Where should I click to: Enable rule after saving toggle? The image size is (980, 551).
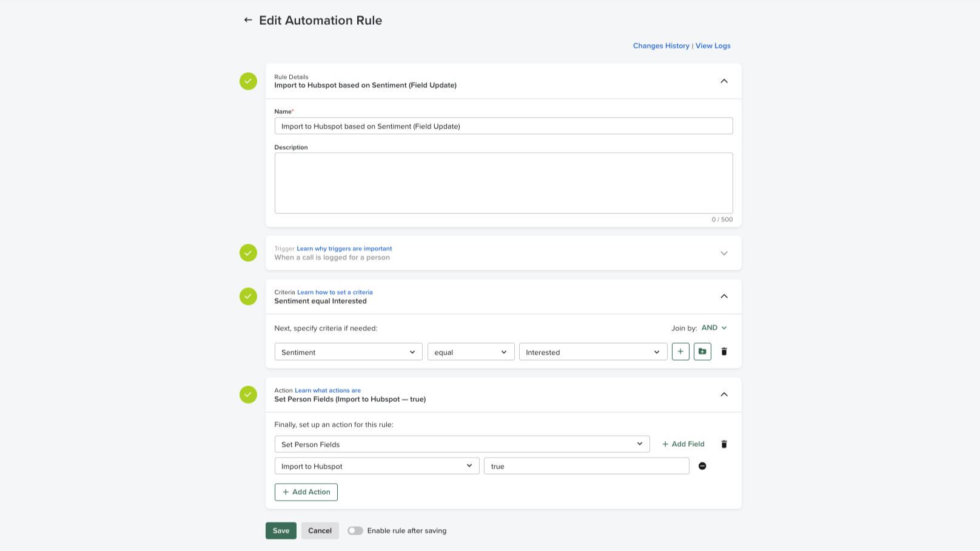pos(355,530)
